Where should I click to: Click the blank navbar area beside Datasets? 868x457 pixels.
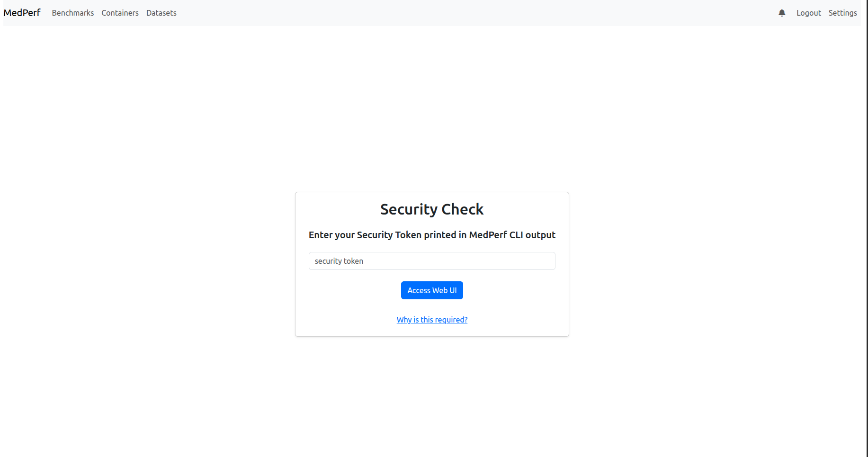pyautogui.click(x=474, y=13)
